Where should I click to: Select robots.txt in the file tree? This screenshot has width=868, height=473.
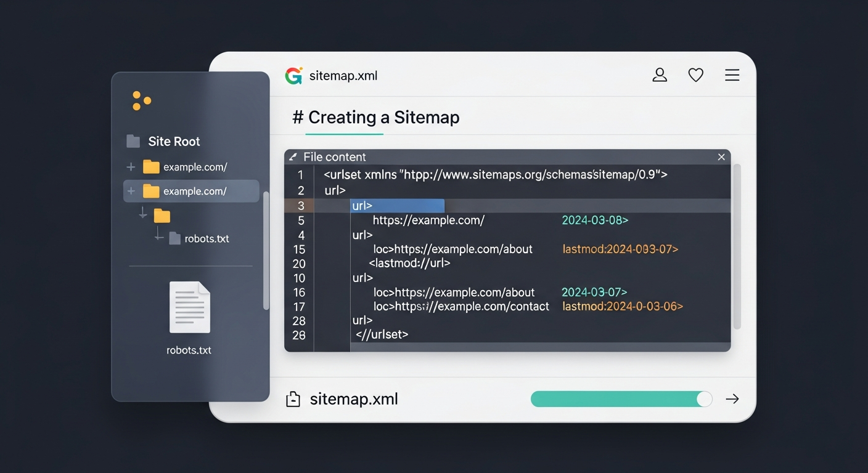207,239
